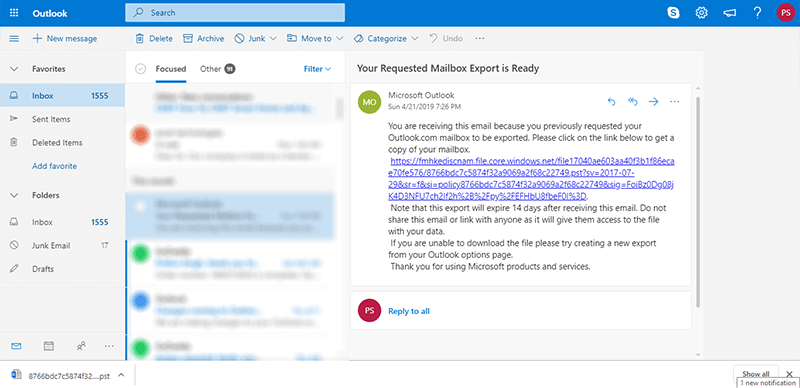Click the Forward arrow icon in message
Screen dimensions: 800x388
[x=654, y=102]
